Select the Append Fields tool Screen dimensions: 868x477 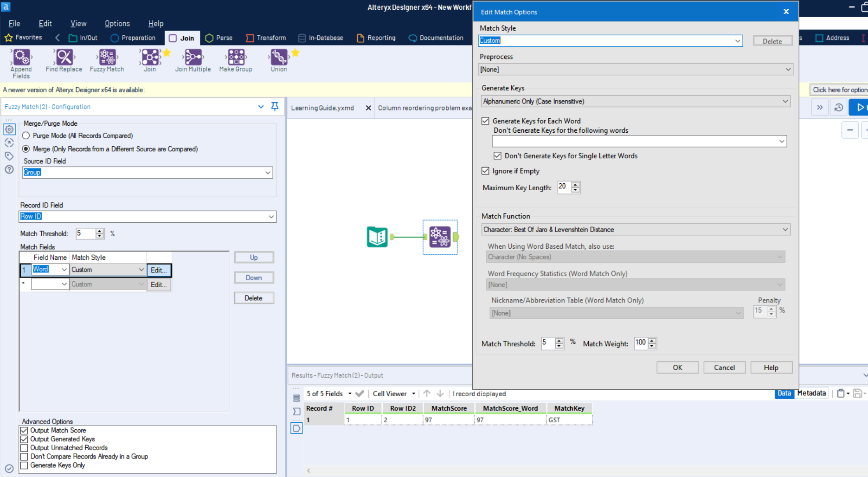point(21,58)
